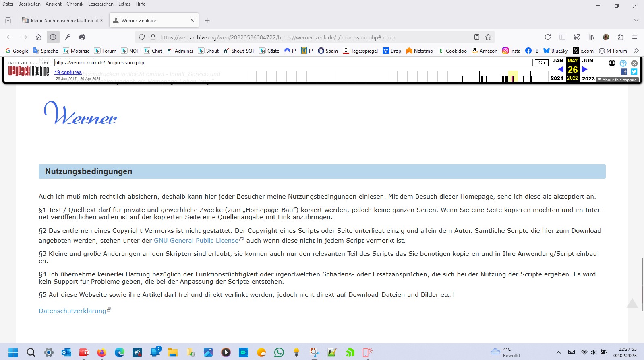Select JAN in the Wayback month navigation

pos(558,61)
